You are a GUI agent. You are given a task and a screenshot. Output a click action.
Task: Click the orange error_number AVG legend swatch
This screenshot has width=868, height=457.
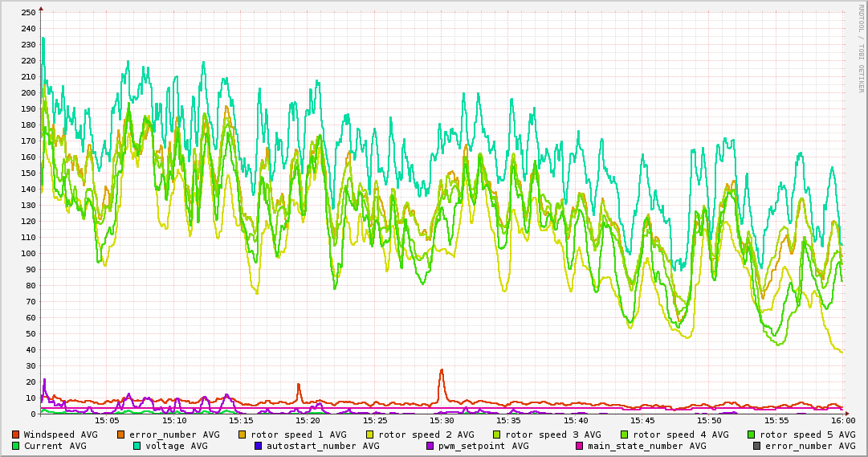pos(120,435)
